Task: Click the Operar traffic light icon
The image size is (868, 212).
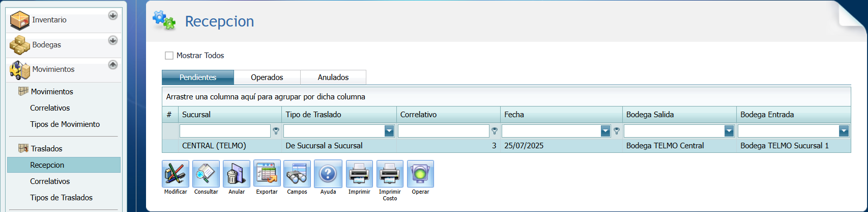Action: coord(420,174)
